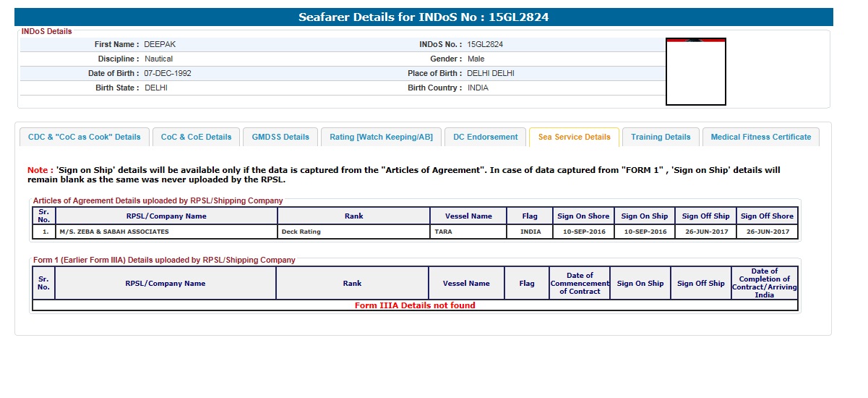Click the Sign Off Shore column header
This screenshot has width=868, height=398.
768,216
